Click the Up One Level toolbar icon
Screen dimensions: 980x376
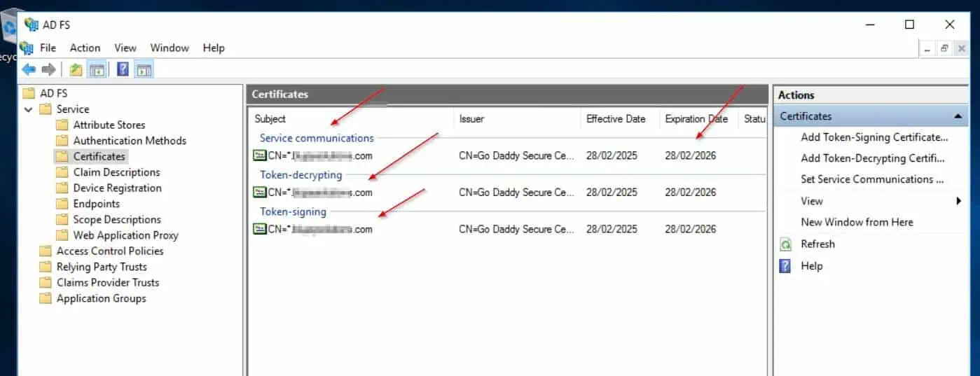coord(76,69)
